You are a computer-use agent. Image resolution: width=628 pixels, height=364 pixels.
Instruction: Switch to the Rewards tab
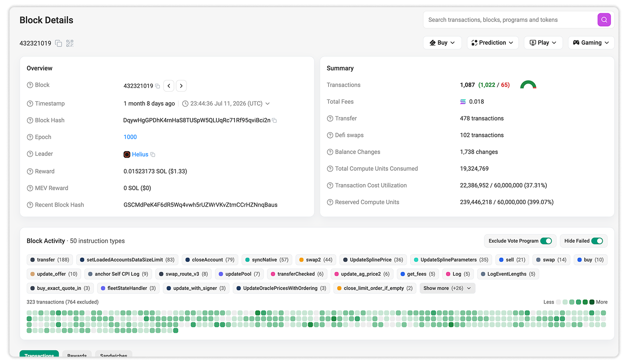[x=77, y=354]
